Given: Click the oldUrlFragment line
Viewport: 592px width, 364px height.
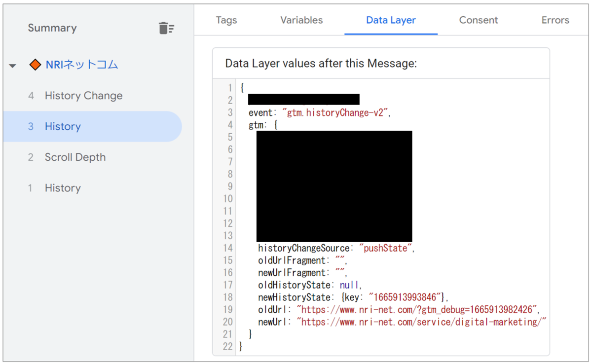Looking at the screenshot, I should coord(302,260).
